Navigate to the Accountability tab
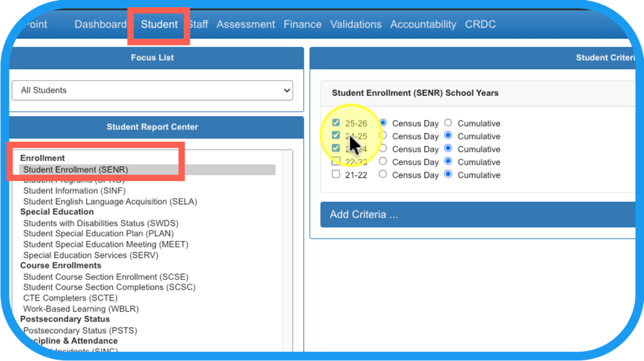This screenshot has height=361, width=644. [x=423, y=25]
